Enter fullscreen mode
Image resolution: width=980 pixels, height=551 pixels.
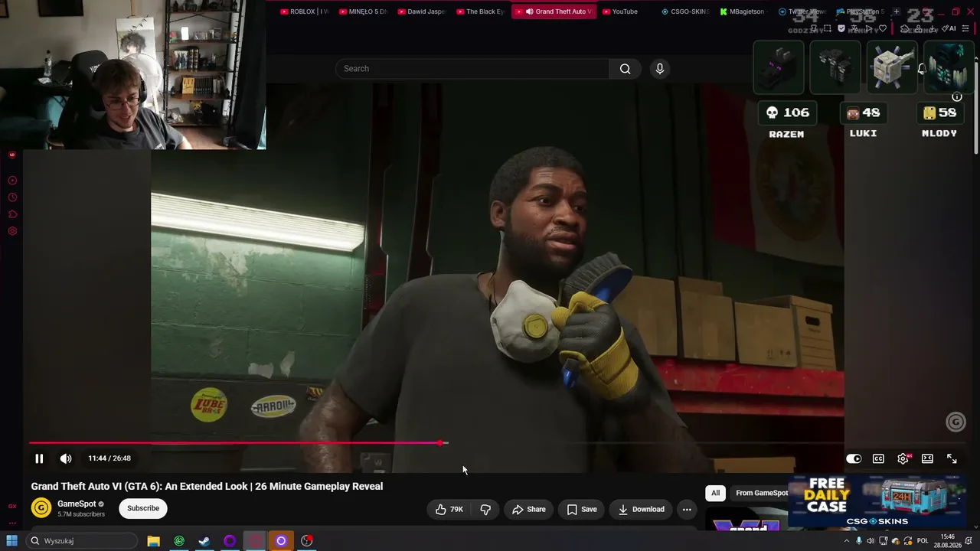[952, 458]
